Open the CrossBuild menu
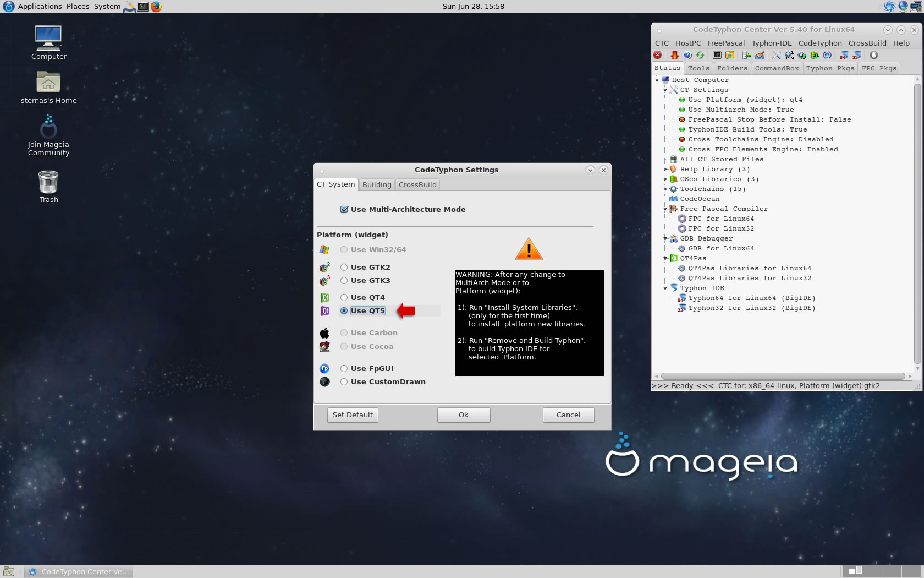924x578 pixels. click(867, 43)
